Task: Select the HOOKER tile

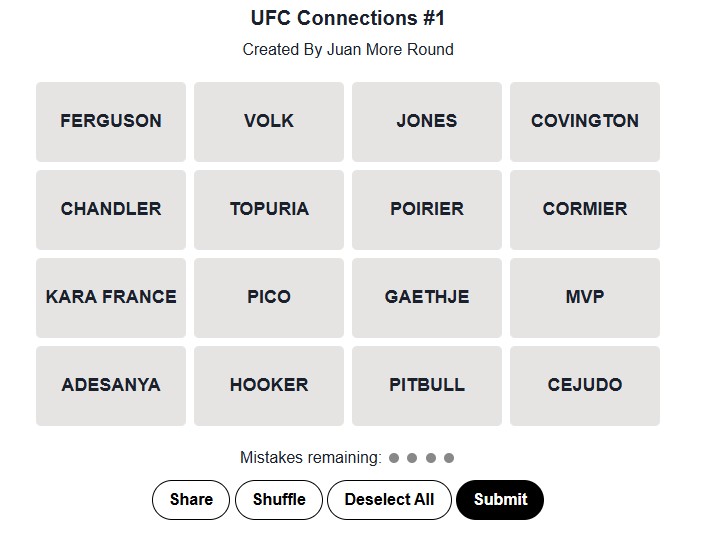Action: coord(269,385)
